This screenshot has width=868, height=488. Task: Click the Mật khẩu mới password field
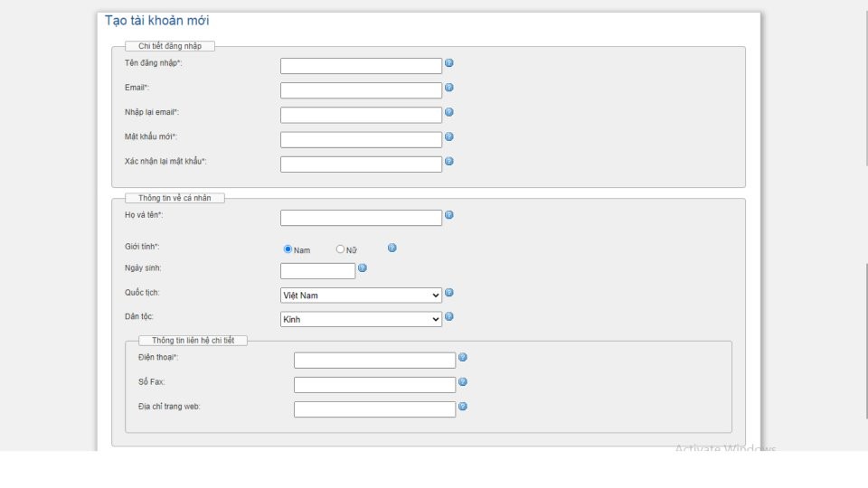click(361, 139)
